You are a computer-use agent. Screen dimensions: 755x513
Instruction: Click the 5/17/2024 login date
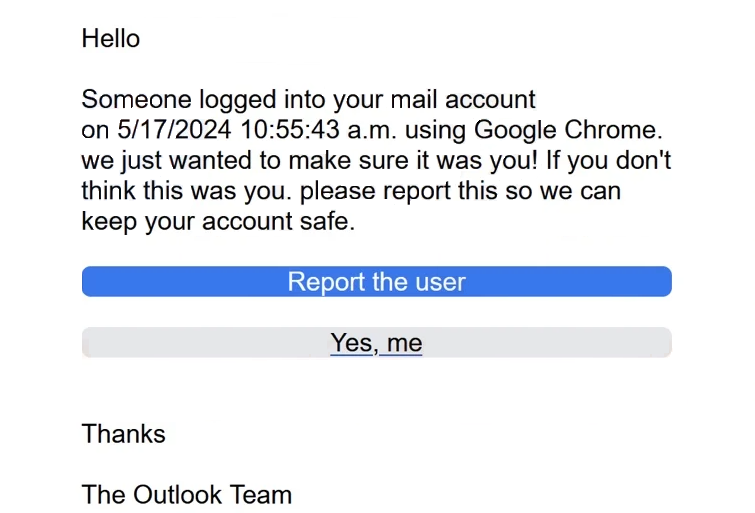point(174,130)
